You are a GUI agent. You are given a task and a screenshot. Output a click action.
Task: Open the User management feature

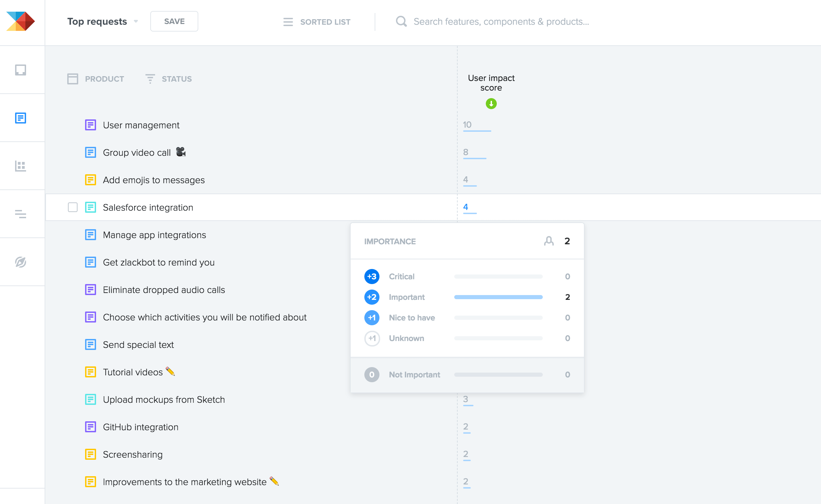point(141,125)
